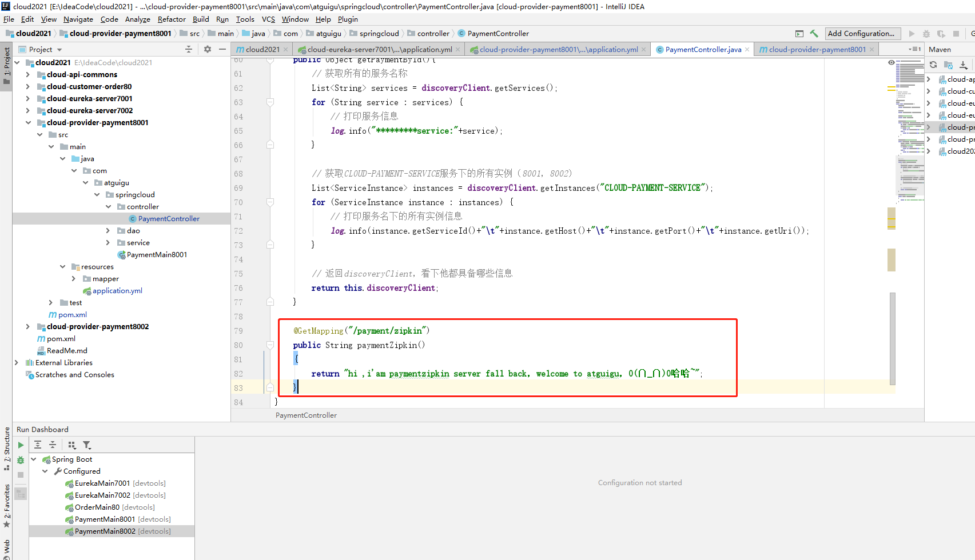Image resolution: width=975 pixels, height=560 pixels.
Task: Click the code minimap preview
Action: (910, 131)
